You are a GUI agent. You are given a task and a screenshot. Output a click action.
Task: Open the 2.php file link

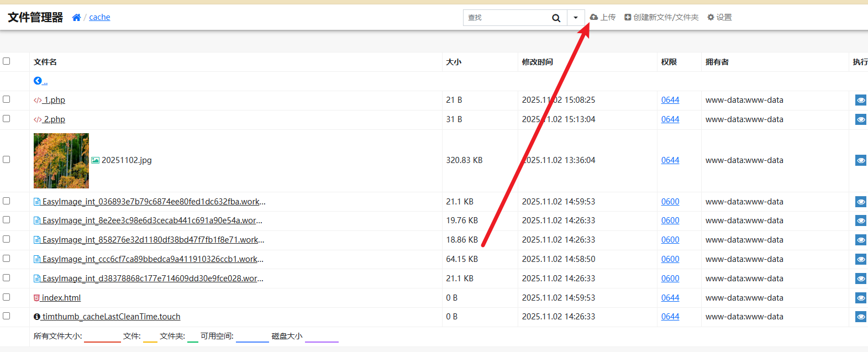(54, 119)
